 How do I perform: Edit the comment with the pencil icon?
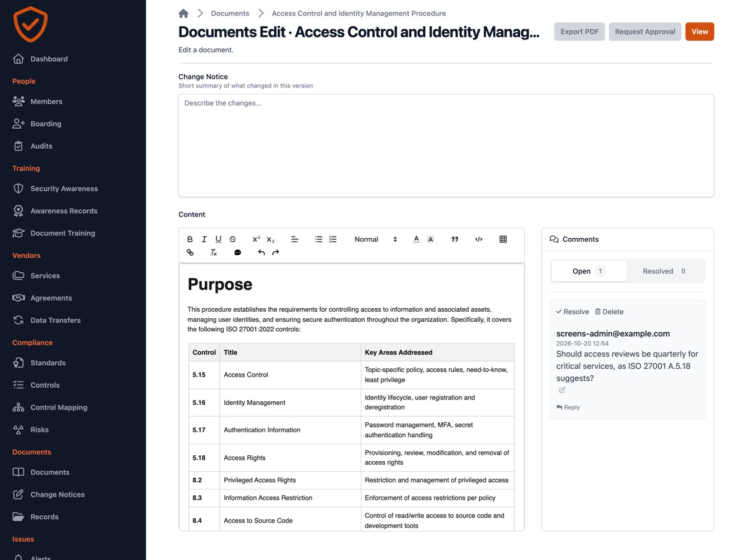[x=562, y=390]
